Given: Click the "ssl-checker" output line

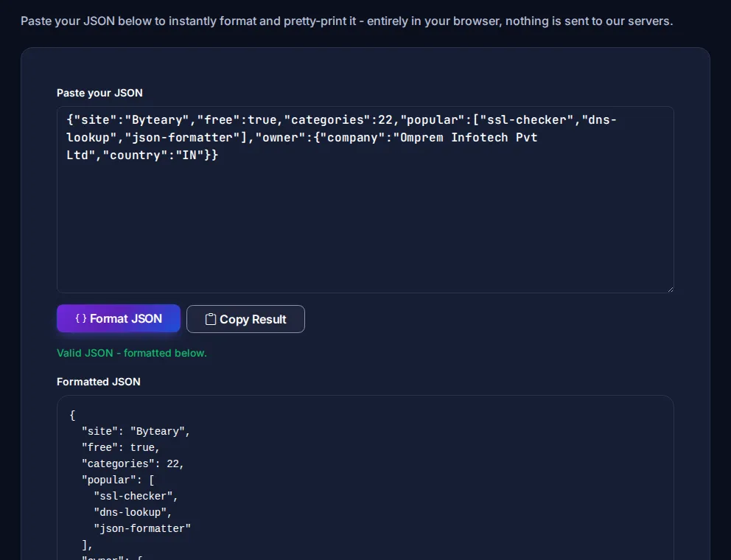Looking at the screenshot, I should pos(136,496).
